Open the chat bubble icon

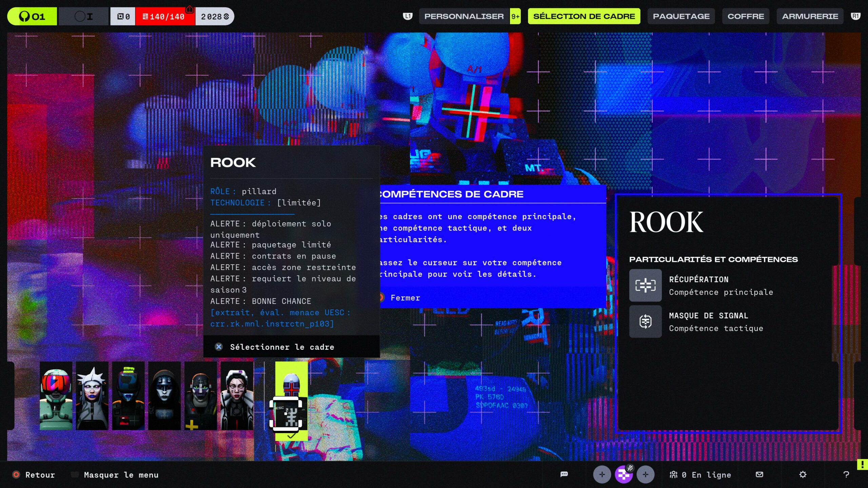pos(564,474)
